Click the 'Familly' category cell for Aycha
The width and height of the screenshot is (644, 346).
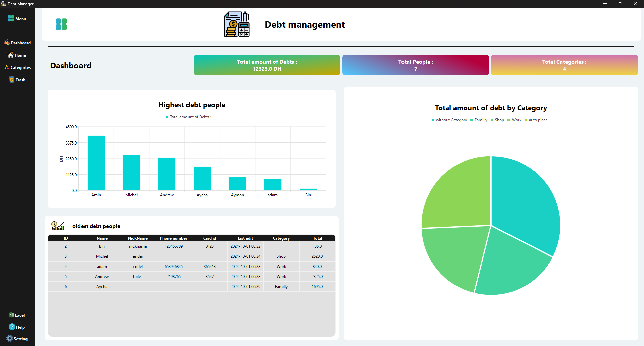point(281,287)
